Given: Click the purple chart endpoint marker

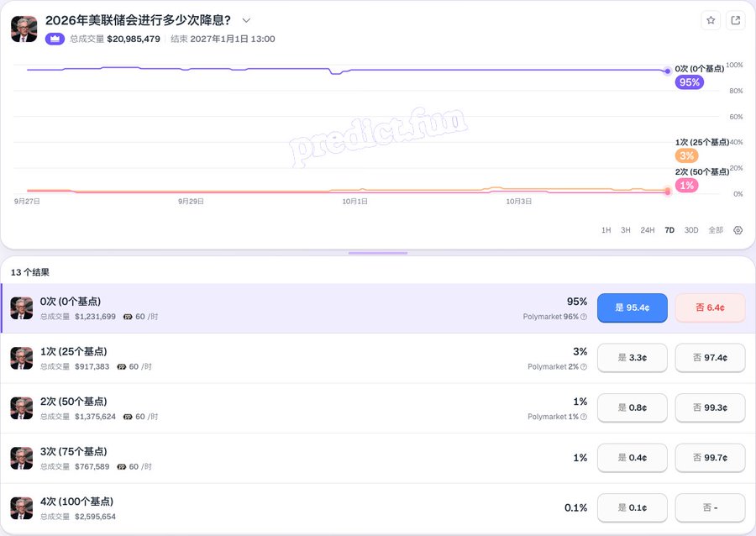Looking at the screenshot, I should pos(667,71).
